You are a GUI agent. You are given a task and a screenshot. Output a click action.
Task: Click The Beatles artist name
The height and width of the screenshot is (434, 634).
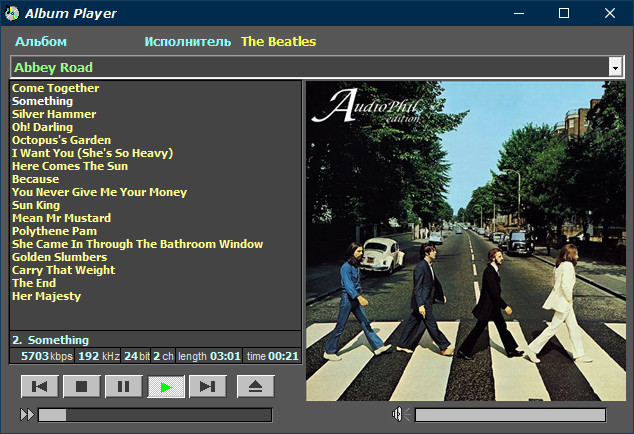click(279, 42)
